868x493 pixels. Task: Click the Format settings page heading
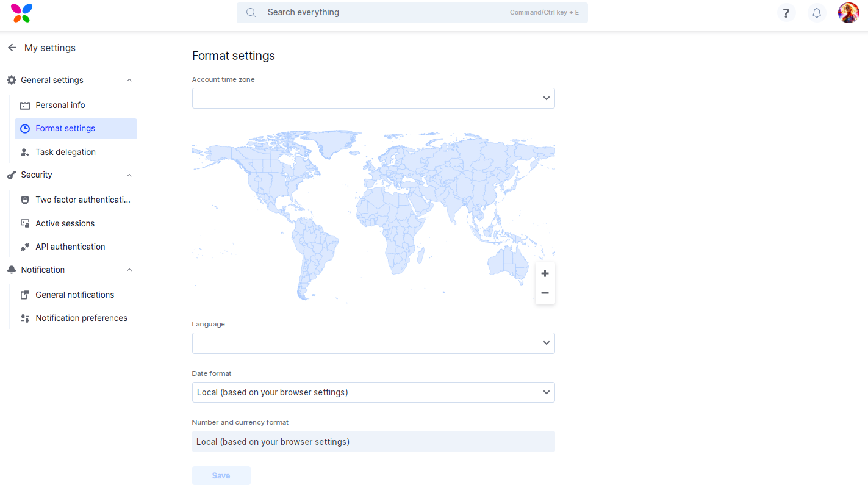click(234, 56)
